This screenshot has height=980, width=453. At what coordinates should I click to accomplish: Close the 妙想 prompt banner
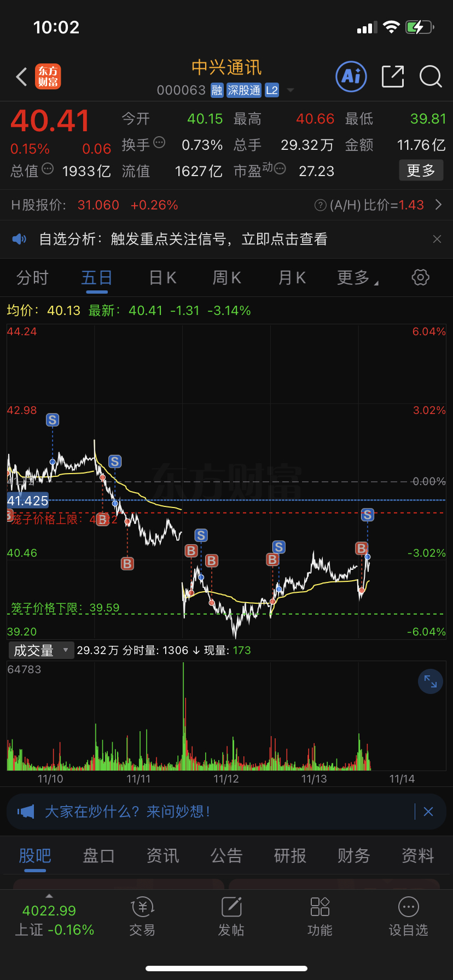(x=428, y=812)
